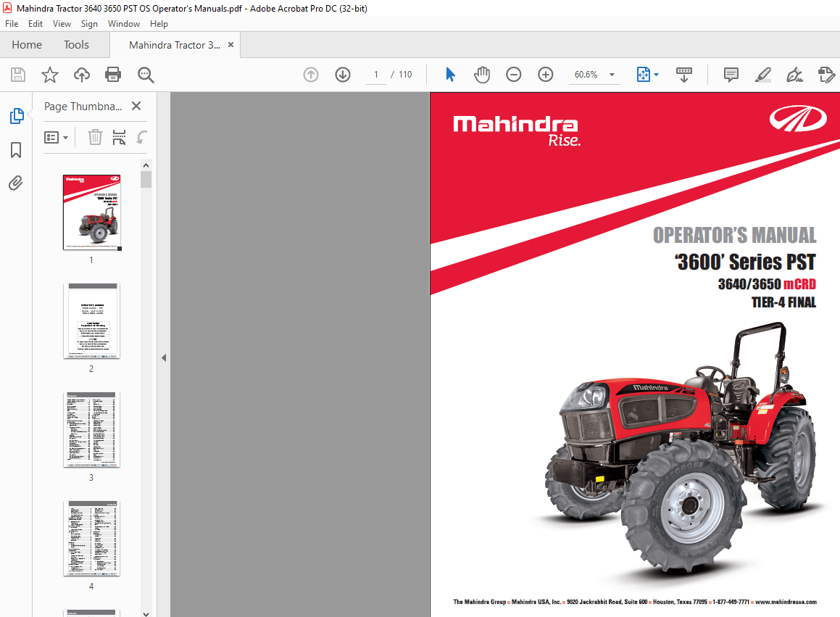
Task: Switch to the Home tab
Action: tap(27, 45)
